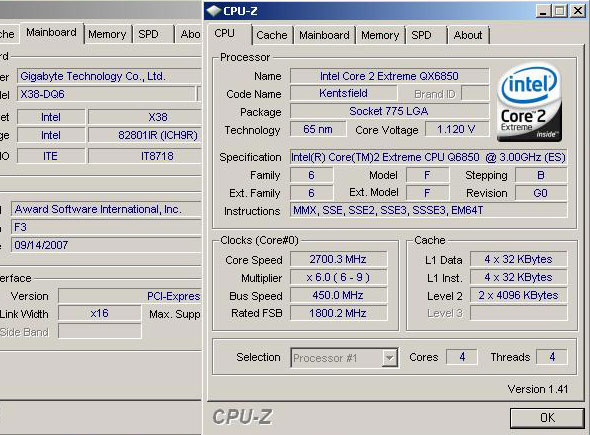Image resolution: width=590 pixels, height=435 pixels.
Task: Click the Kentsfield code name value
Action: [344, 93]
